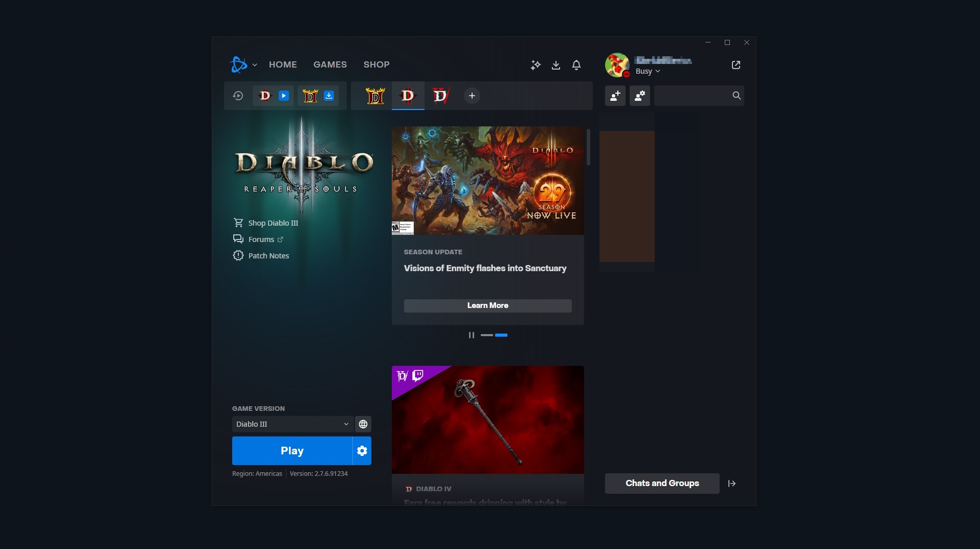Collapse the social panel with the arrow icon
The height and width of the screenshot is (549, 980).
[x=732, y=484]
